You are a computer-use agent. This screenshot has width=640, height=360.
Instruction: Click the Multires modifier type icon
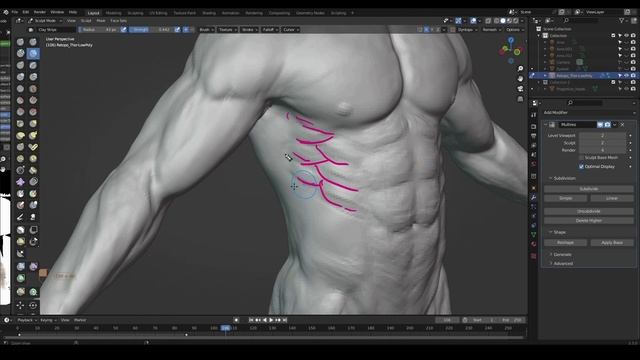552,124
